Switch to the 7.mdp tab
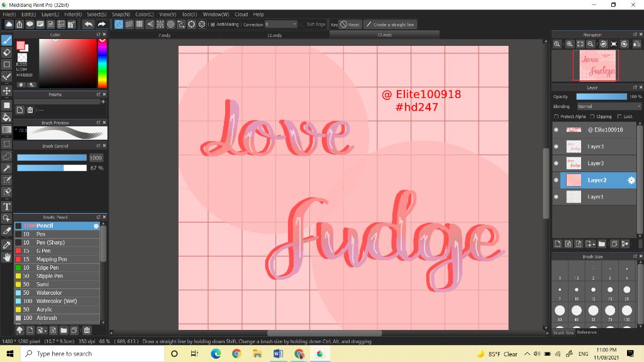 tap(164, 35)
